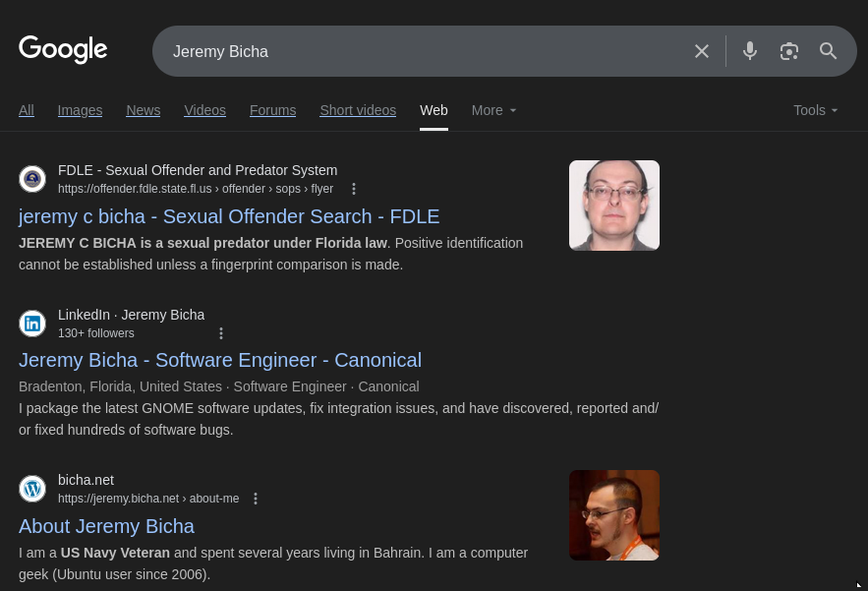
Task: Switch to the Forums tab
Action: 273,110
